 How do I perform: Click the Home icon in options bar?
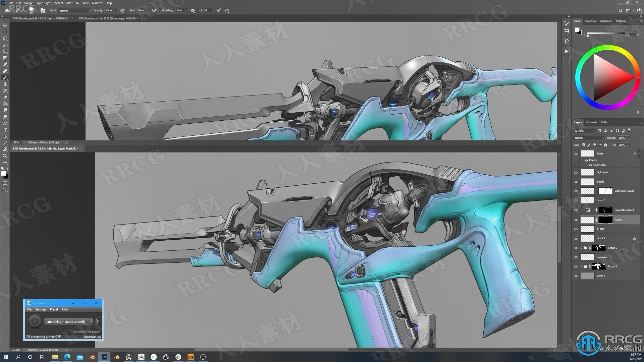[x=7, y=10]
